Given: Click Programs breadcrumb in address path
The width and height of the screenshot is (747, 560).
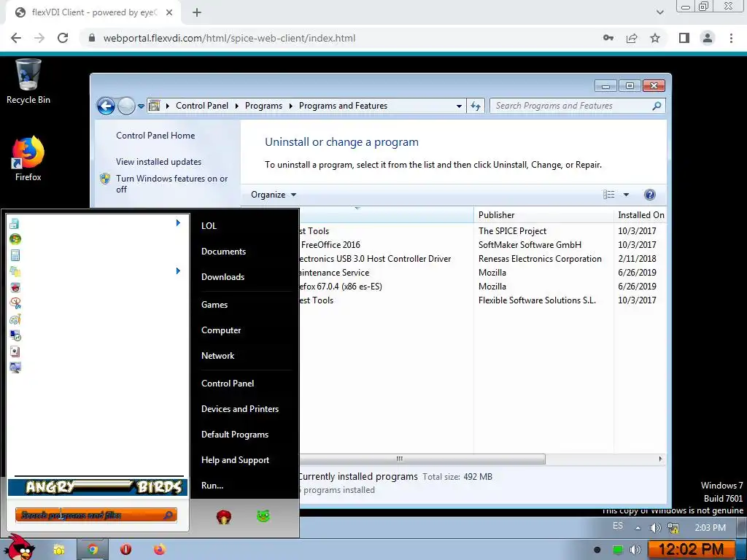Looking at the screenshot, I should pos(263,106).
